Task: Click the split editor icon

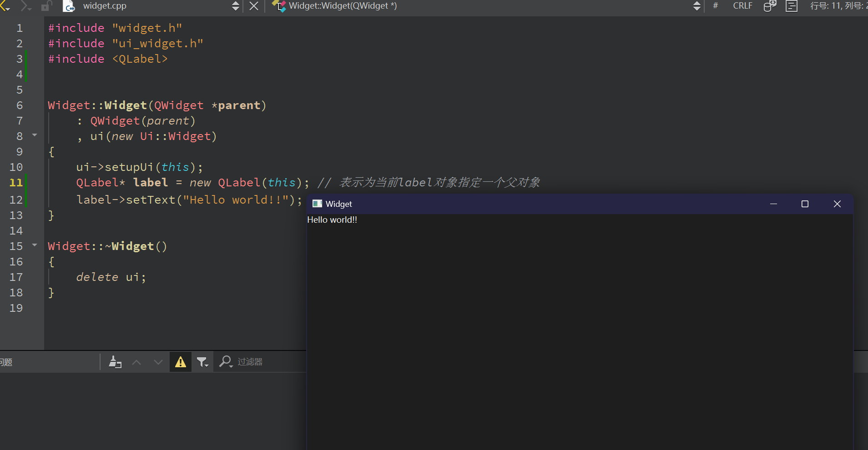Action: pyautogui.click(x=792, y=6)
